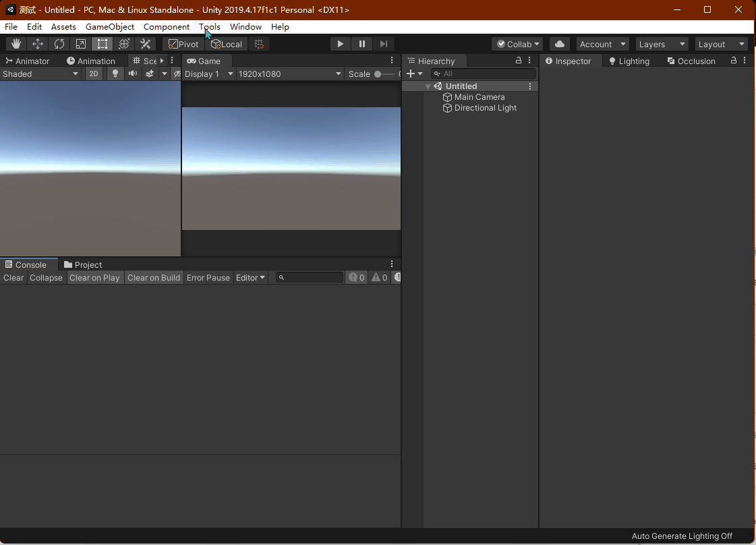The width and height of the screenshot is (756, 545).
Task: Collapse the Untitled scene
Action: (428, 86)
